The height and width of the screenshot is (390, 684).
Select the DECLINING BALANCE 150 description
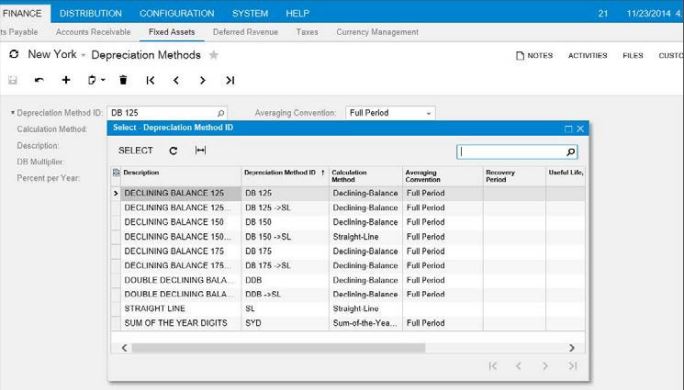click(174, 222)
